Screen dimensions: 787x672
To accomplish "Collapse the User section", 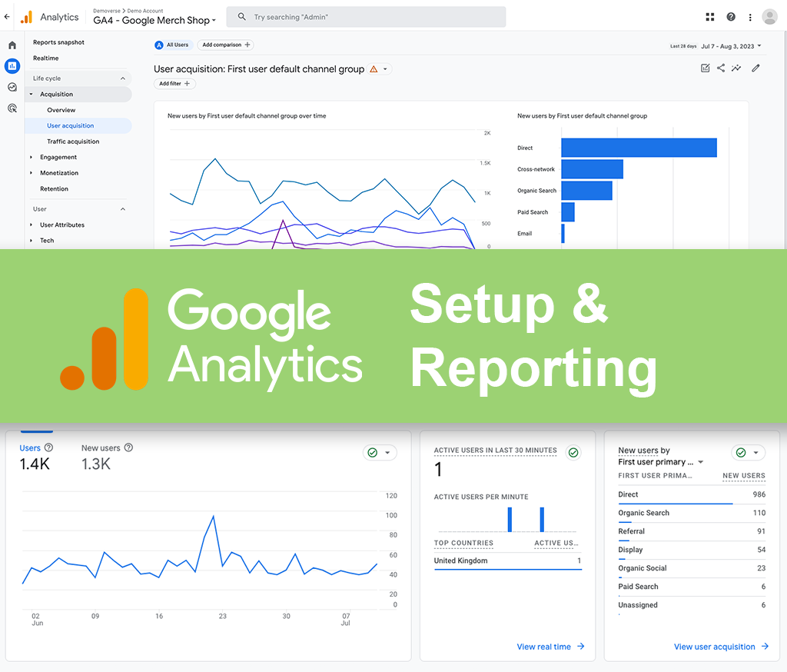I will 122,209.
